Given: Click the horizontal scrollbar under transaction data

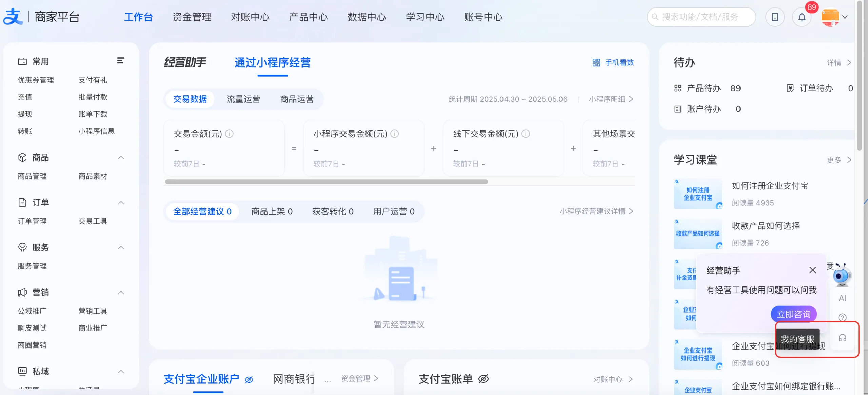Looking at the screenshot, I should click(326, 182).
